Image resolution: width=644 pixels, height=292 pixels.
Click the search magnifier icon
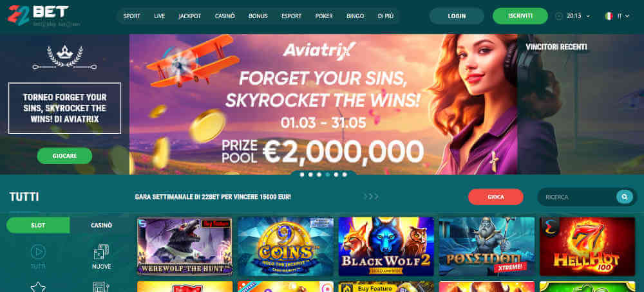click(x=624, y=197)
